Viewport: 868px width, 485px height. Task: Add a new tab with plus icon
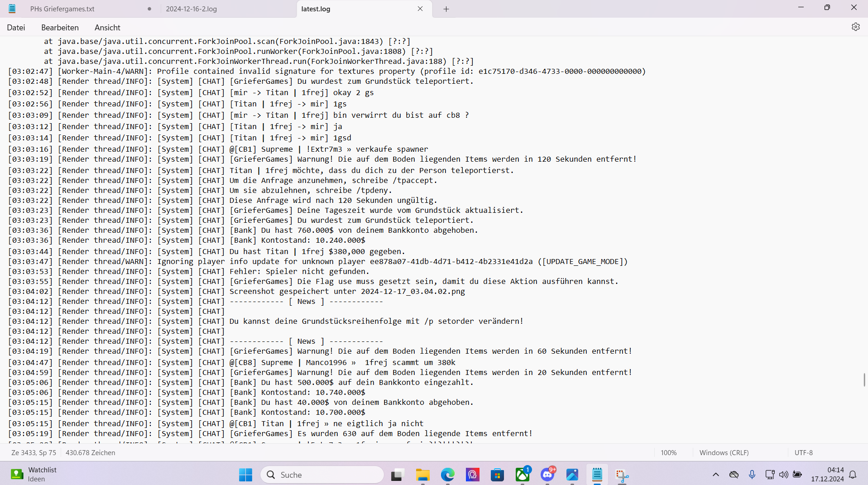tap(446, 9)
